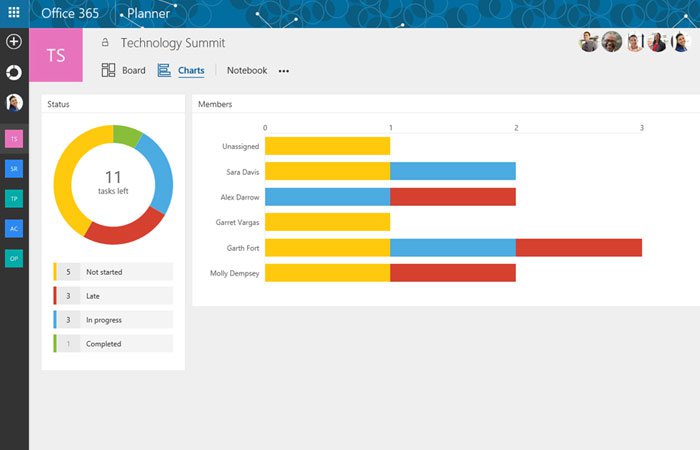Click the red segment of the status donut
Screen dimensions: 700x450
[126, 232]
